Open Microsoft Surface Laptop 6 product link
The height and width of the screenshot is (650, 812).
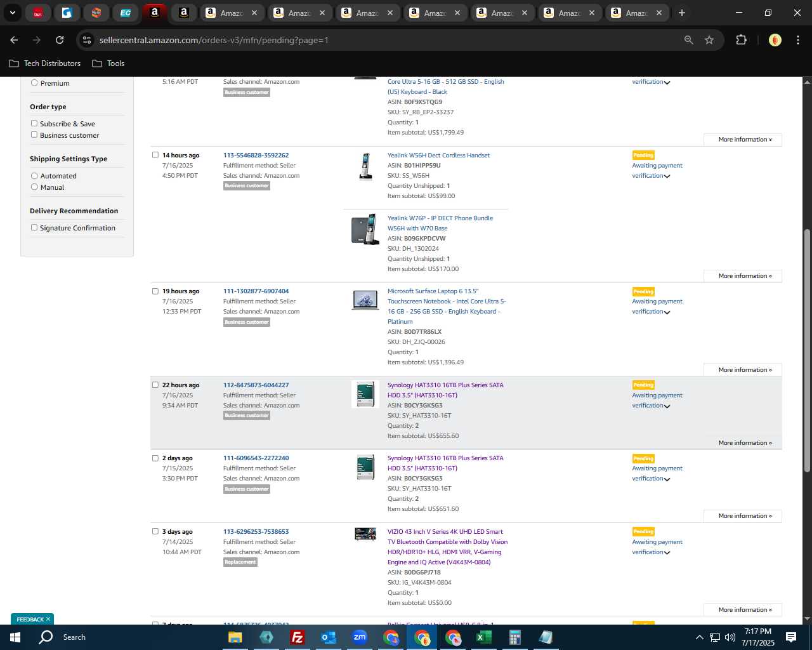(x=447, y=307)
